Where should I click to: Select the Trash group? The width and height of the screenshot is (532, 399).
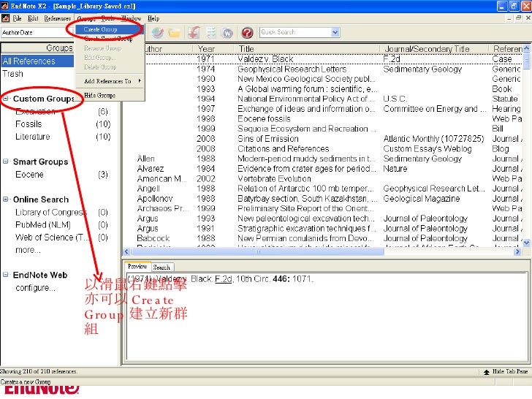pyautogui.click(x=13, y=74)
